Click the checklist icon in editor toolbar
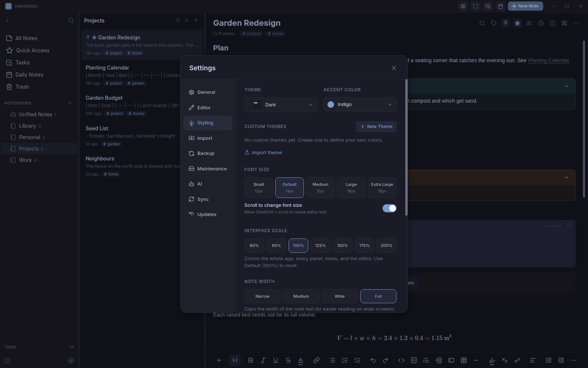 point(357,360)
